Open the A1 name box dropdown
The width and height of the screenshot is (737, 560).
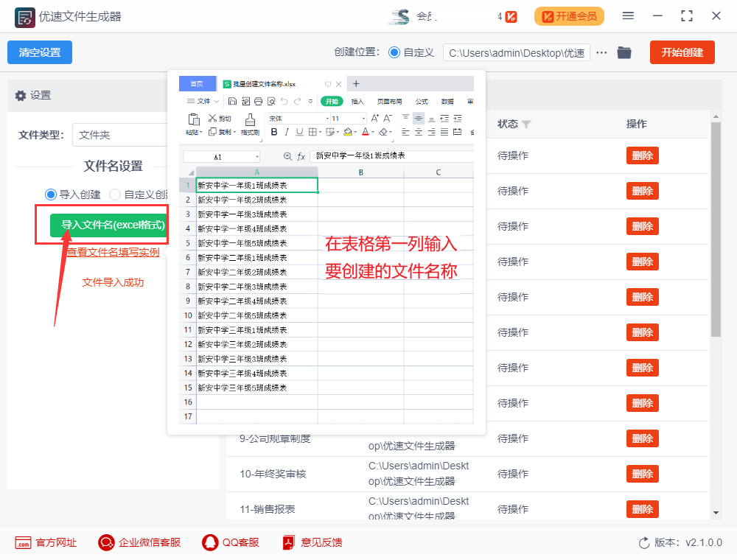257,156
